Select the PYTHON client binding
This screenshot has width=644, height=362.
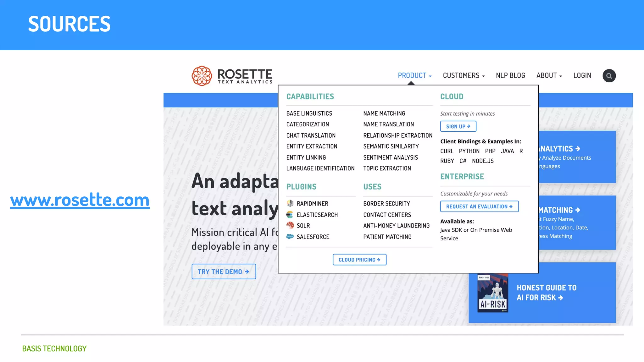point(469,151)
